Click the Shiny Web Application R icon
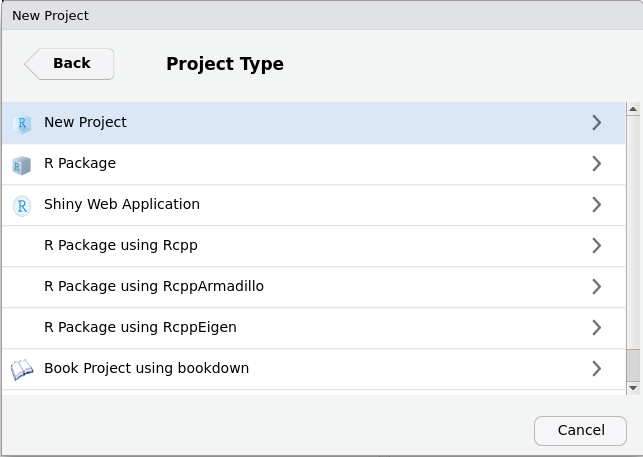643x457 pixels. (x=22, y=205)
